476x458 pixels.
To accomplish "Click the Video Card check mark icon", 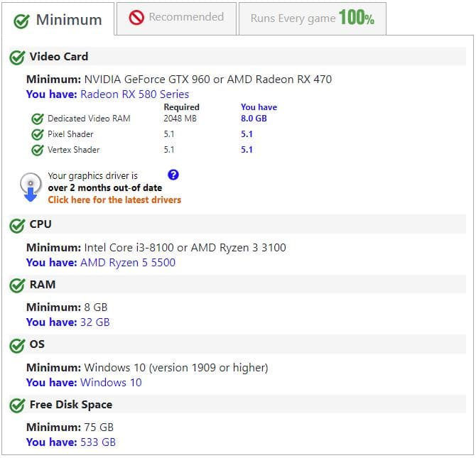I will point(17,57).
